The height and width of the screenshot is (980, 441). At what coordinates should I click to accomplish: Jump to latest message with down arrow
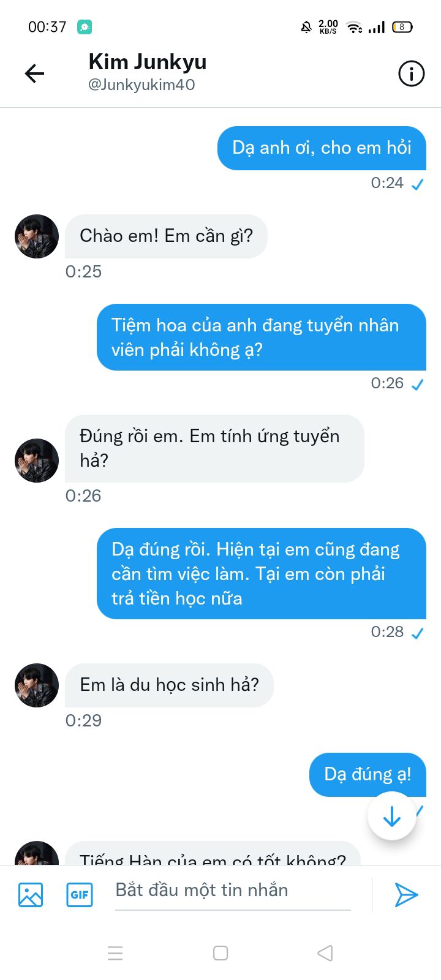(391, 816)
